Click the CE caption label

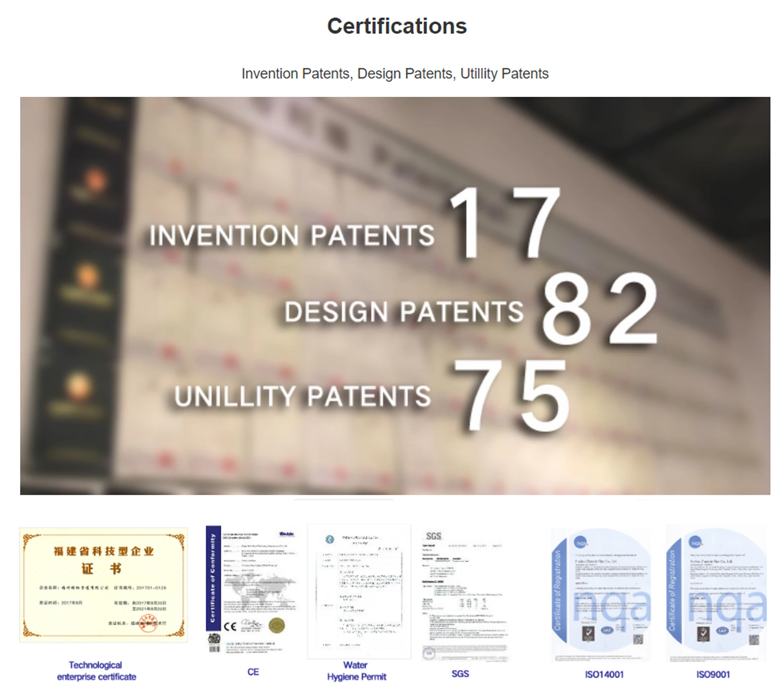click(253, 672)
